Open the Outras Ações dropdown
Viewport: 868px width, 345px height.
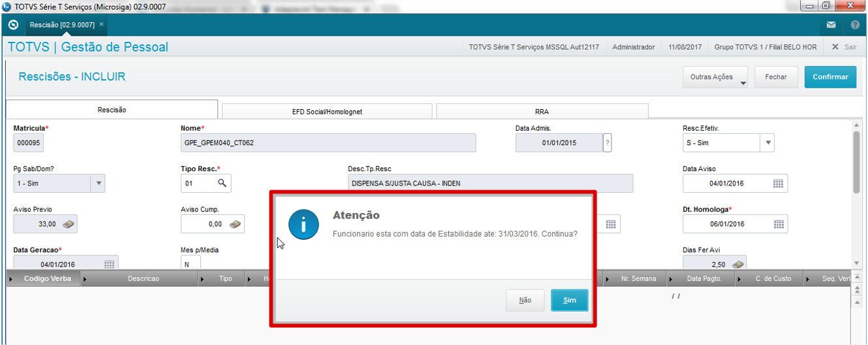click(716, 76)
